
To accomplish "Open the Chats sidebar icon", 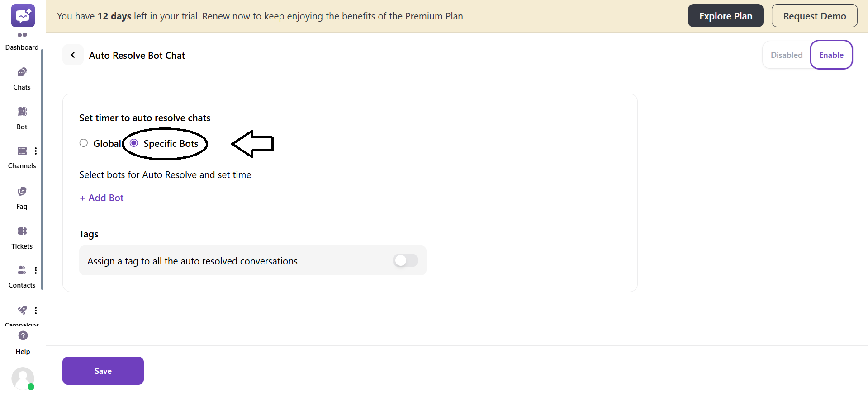I will (x=22, y=72).
